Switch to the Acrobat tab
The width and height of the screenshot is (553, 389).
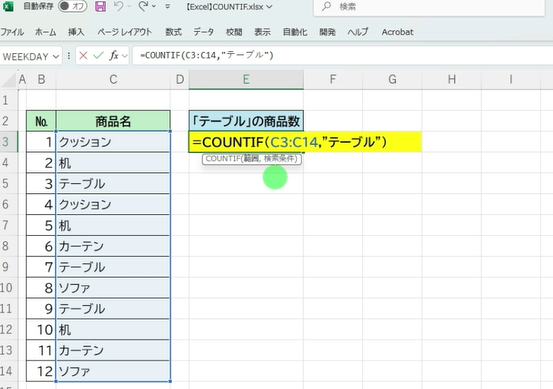tap(397, 32)
